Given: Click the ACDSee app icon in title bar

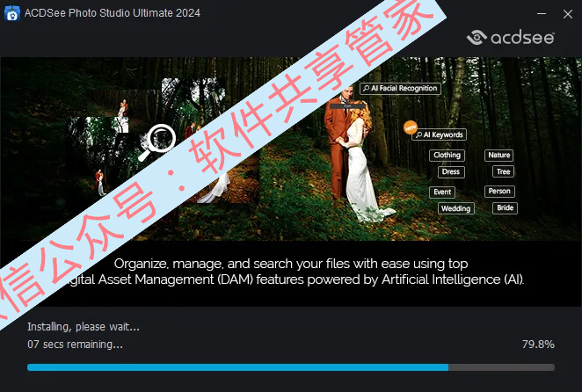Looking at the screenshot, I should (x=12, y=13).
